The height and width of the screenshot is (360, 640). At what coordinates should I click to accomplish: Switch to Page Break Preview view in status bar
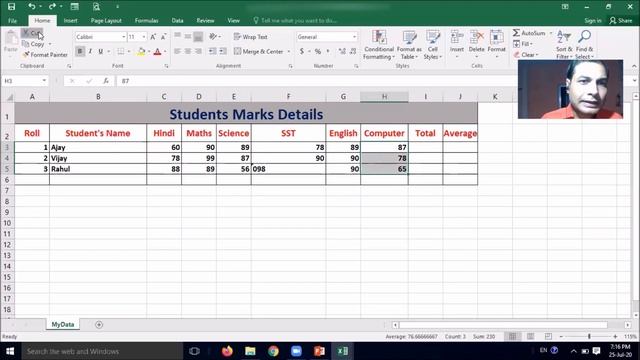(548, 336)
